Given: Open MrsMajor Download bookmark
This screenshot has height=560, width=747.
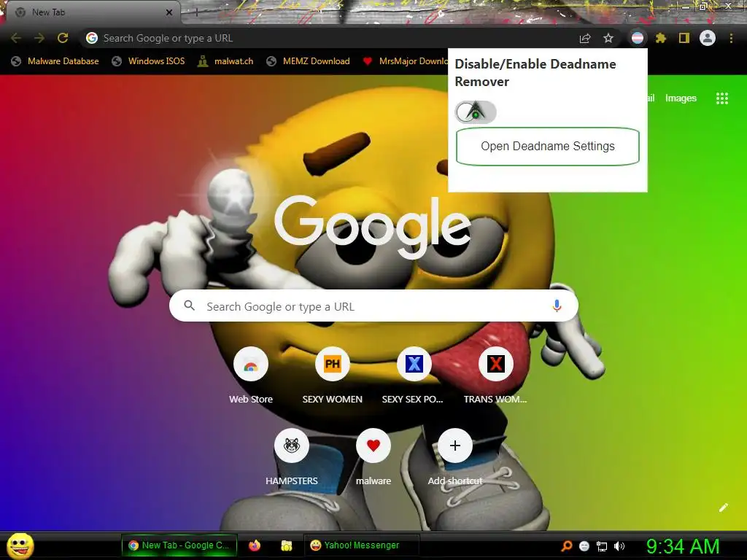Looking at the screenshot, I should pyautogui.click(x=405, y=61).
